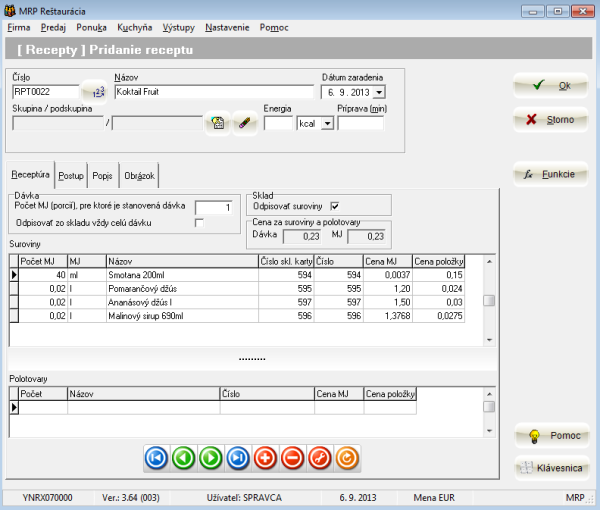Viewport: 600px width, 510px height.
Task: Go to first record navigation button
Action: (x=156, y=458)
